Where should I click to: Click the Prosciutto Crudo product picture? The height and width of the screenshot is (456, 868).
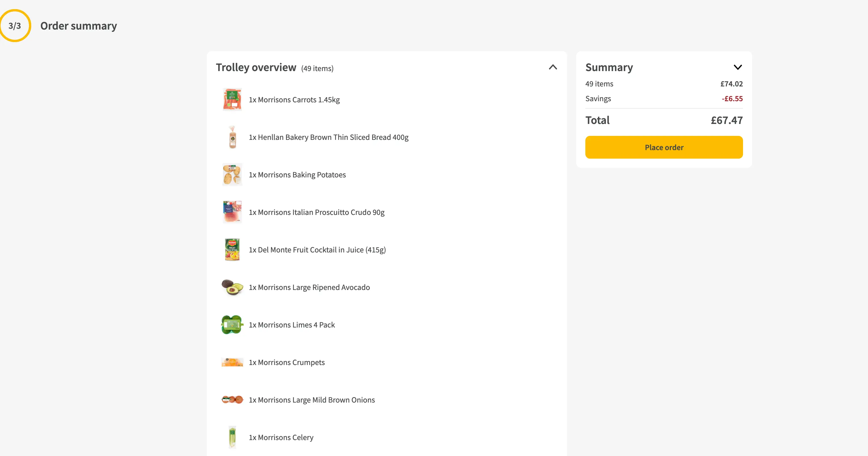[x=232, y=212]
